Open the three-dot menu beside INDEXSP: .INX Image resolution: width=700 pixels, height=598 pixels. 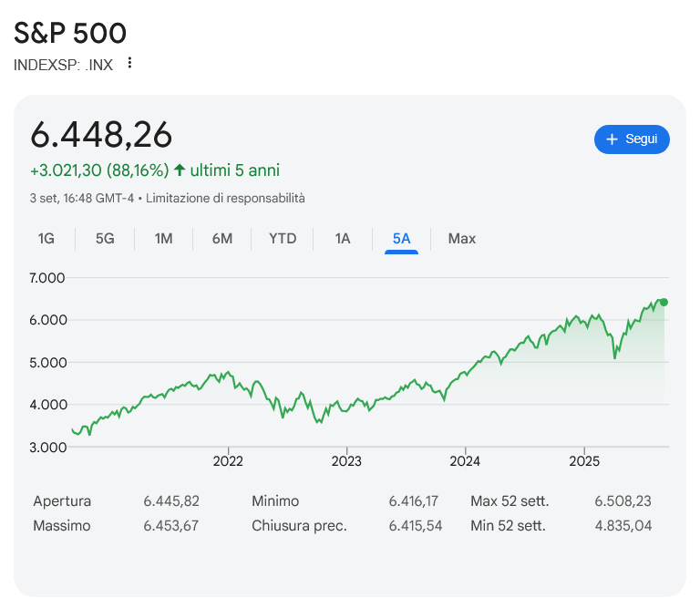coord(129,63)
